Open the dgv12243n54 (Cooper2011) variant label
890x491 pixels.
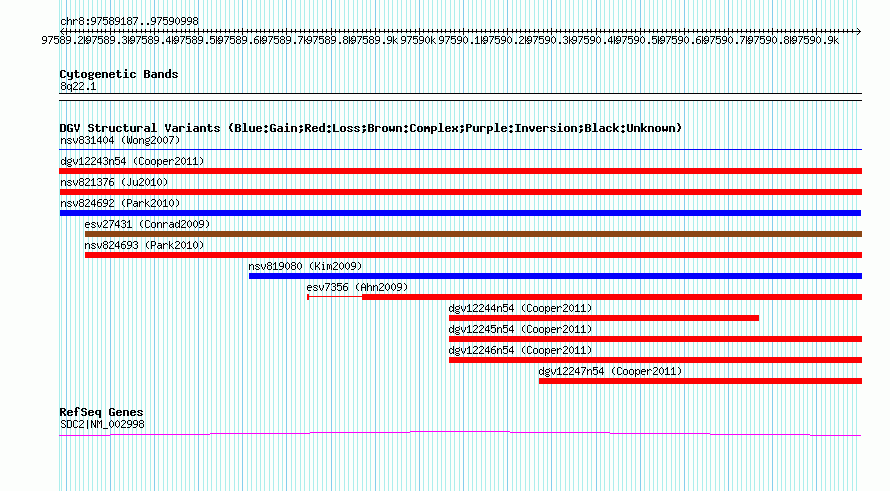132,161
